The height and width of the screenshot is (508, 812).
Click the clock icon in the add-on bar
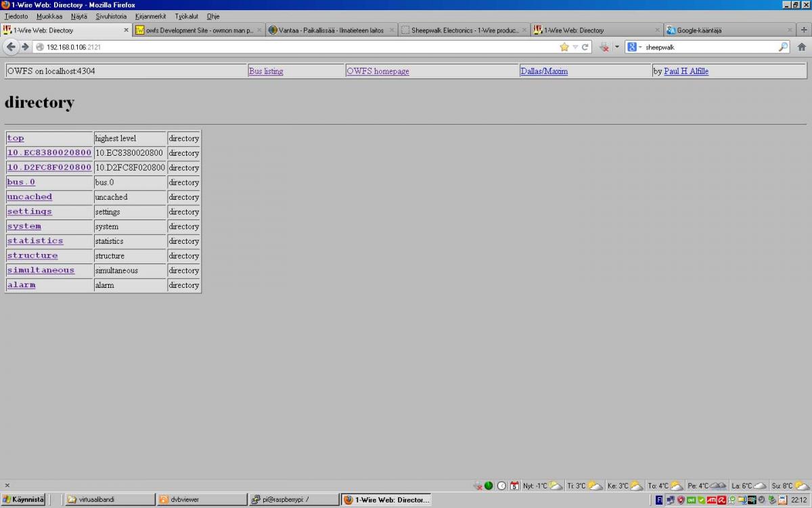pyautogui.click(x=501, y=486)
